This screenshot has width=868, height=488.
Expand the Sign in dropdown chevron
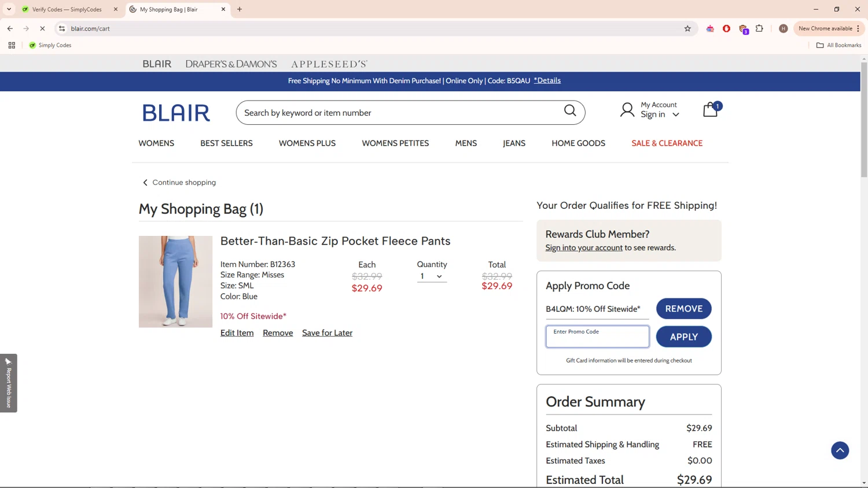pyautogui.click(x=675, y=114)
